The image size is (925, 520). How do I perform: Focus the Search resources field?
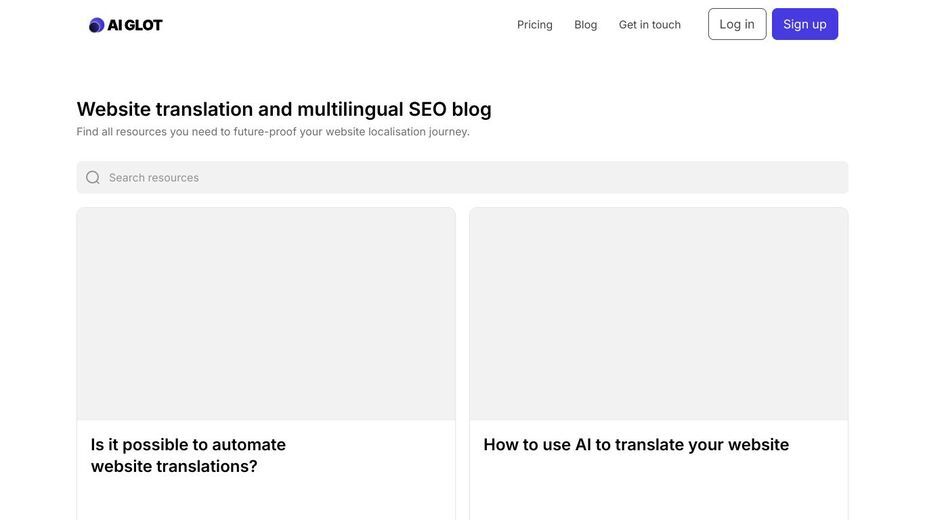click(462, 178)
